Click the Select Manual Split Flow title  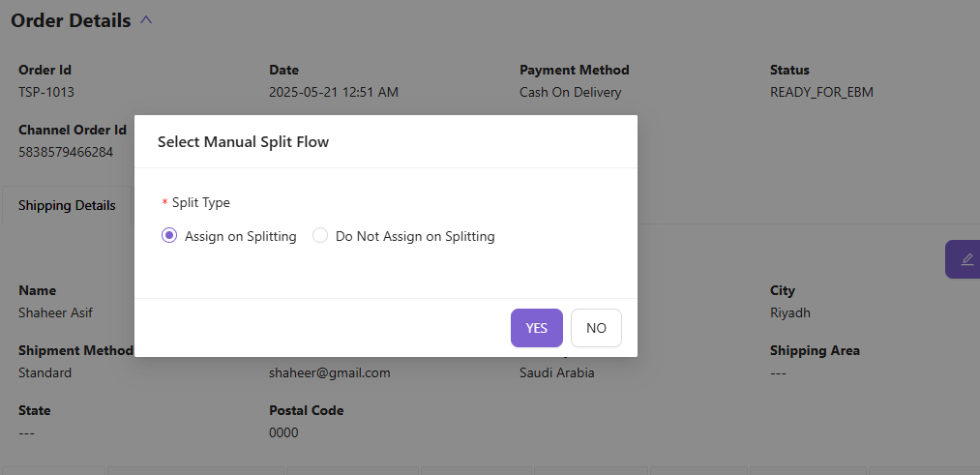pos(243,142)
